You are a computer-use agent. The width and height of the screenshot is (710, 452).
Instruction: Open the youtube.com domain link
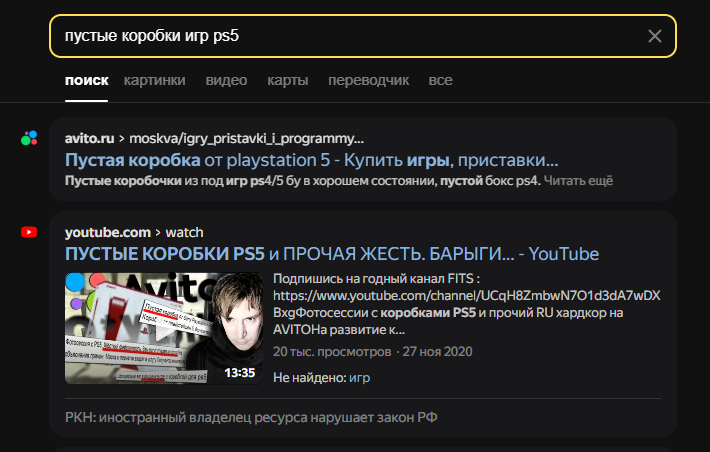tap(108, 232)
